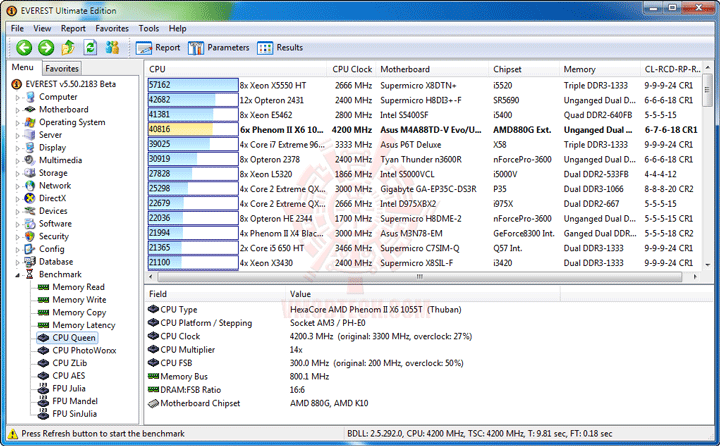Switch to the Favorites tab
Screen dimensions: 720x446
click(62, 68)
